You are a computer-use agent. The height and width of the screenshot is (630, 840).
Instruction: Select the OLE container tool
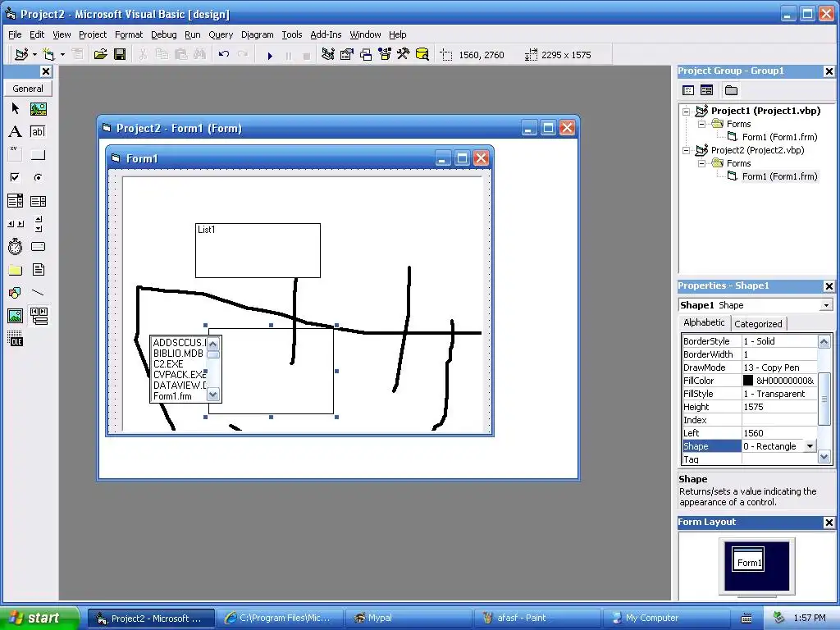[15, 339]
